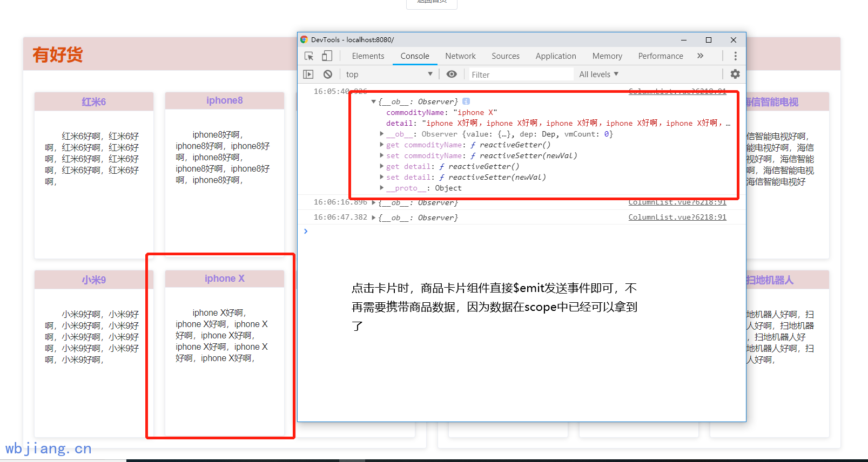Click the iphone X card description text
The height and width of the screenshot is (462, 868).
pos(222,335)
